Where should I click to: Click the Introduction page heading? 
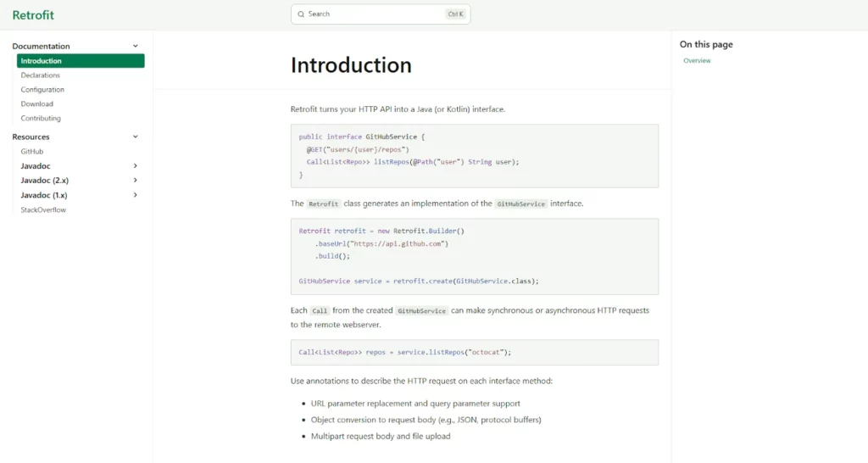pos(351,65)
